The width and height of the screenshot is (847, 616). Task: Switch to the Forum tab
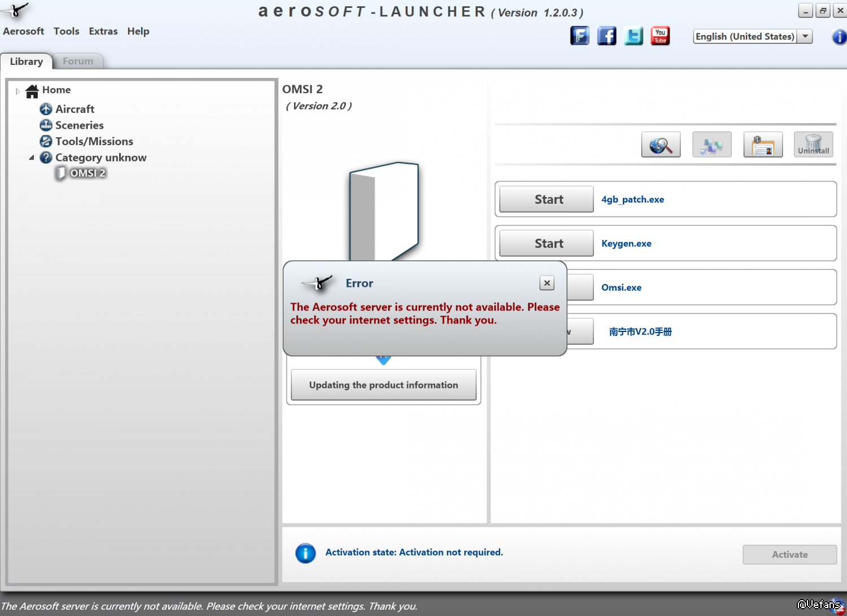pos(78,62)
